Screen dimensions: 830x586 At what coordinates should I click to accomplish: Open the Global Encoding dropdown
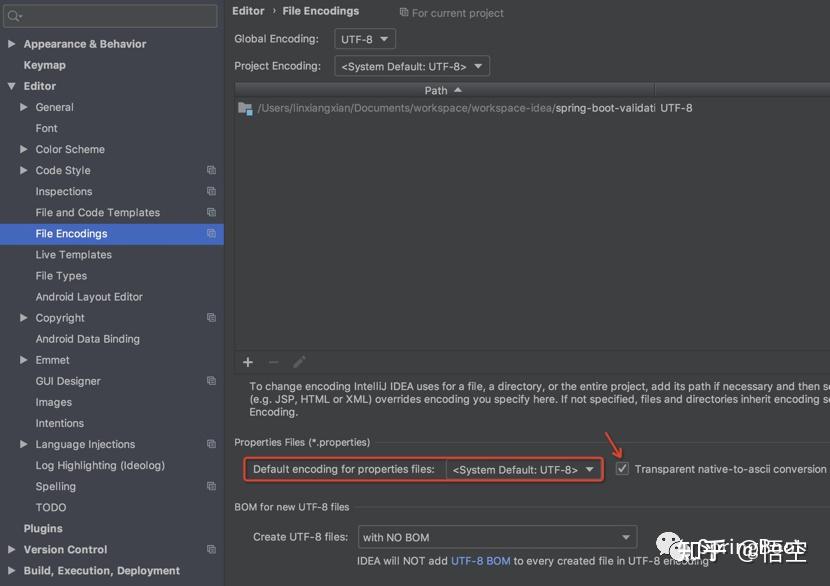364,38
